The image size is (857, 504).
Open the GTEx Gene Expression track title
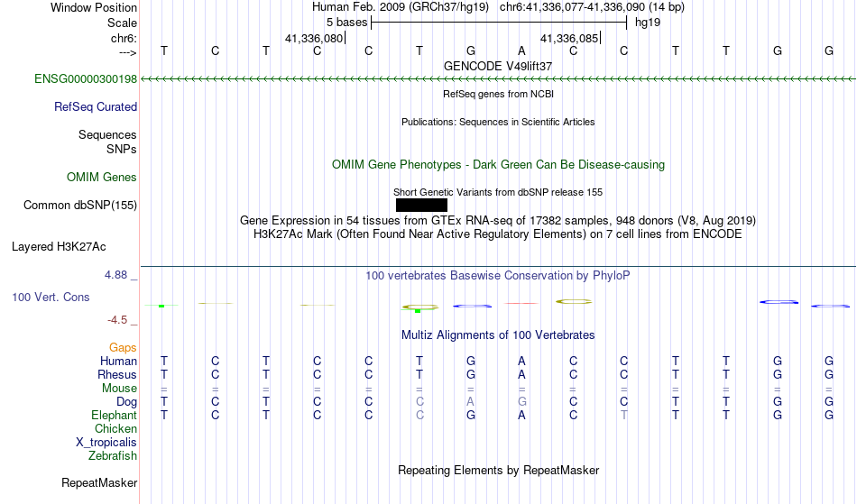pyautogui.click(x=498, y=221)
